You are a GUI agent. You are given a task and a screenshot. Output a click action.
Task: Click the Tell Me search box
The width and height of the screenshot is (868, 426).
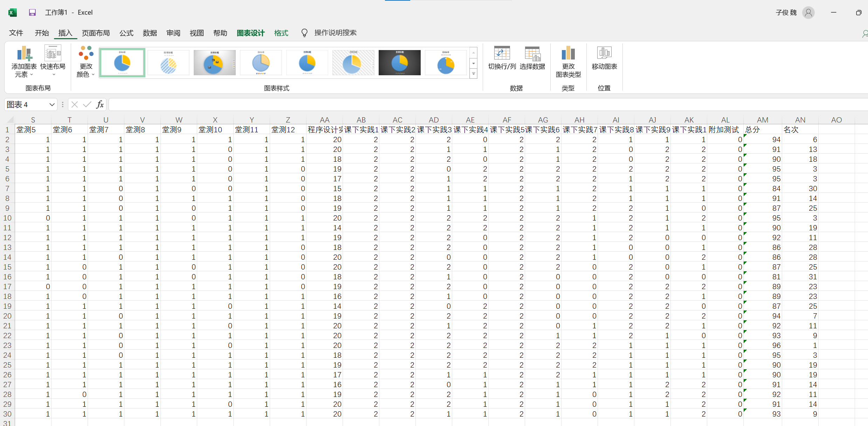point(335,33)
